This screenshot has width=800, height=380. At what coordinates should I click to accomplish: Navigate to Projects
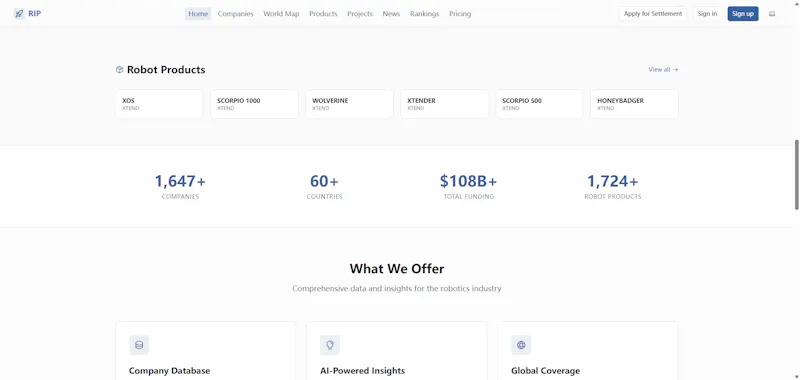360,14
